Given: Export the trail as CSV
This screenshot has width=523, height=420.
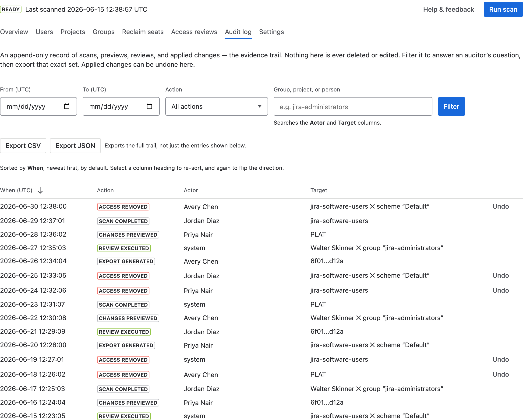Looking at the screenshot, I should click(23, 146).
